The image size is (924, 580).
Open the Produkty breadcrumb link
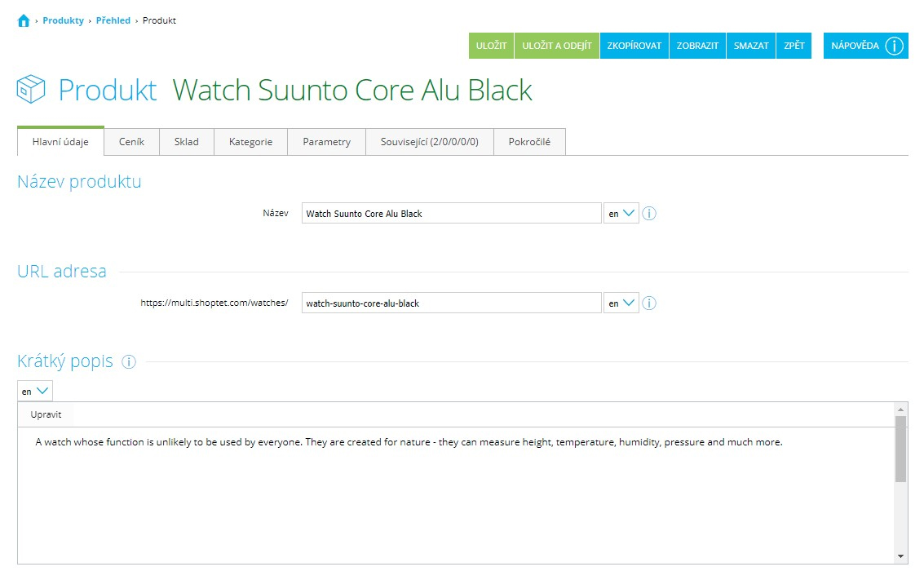coord(63,20)
